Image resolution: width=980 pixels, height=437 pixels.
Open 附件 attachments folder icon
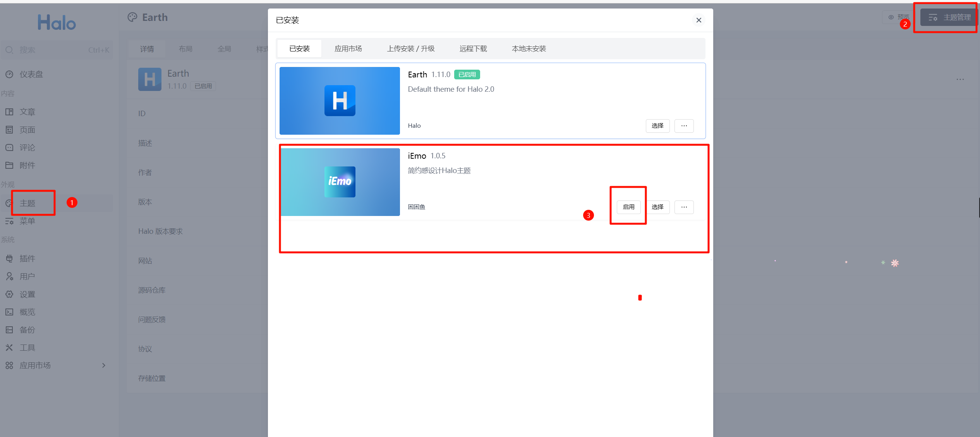click(x=9, y=165)
